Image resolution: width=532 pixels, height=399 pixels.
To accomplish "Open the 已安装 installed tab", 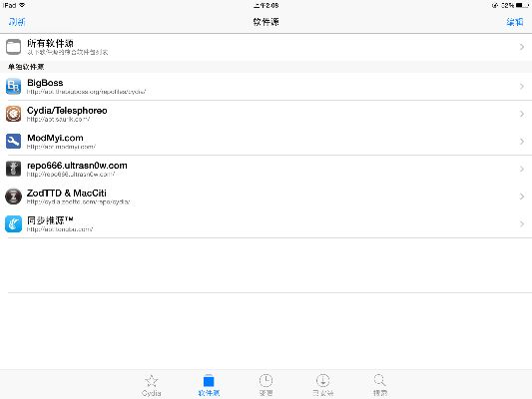I will tap(322, 385).
